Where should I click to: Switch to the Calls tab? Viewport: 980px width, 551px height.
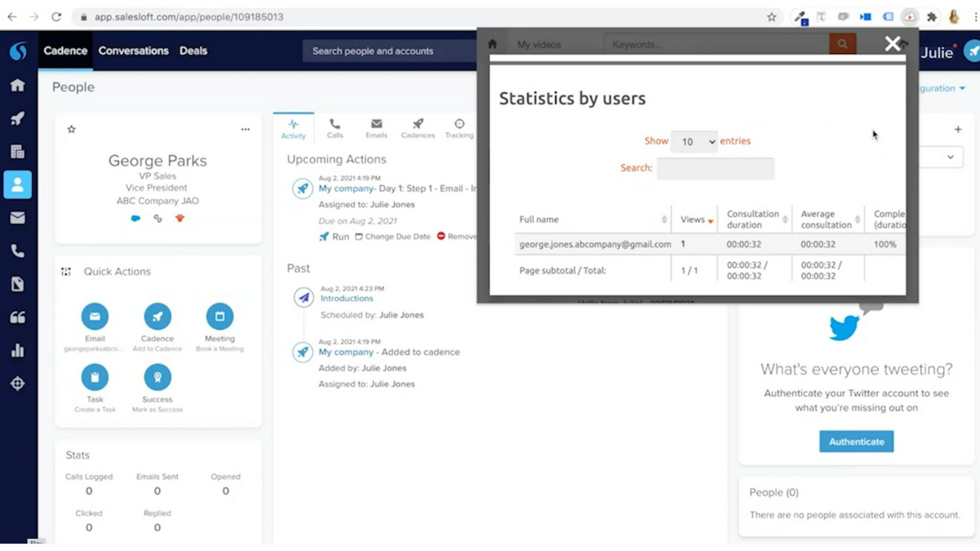[x=335, y=128]
